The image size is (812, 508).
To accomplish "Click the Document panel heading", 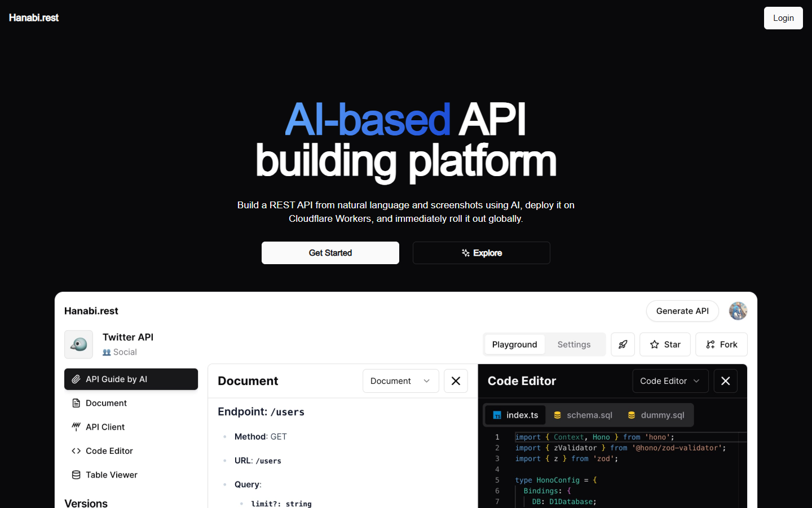I will click(248, 381).
